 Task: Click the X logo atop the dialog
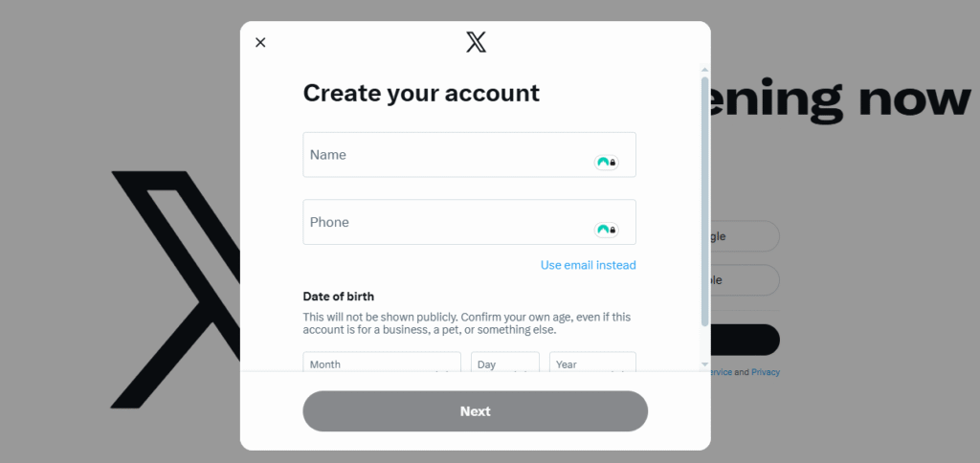[476, 42]
